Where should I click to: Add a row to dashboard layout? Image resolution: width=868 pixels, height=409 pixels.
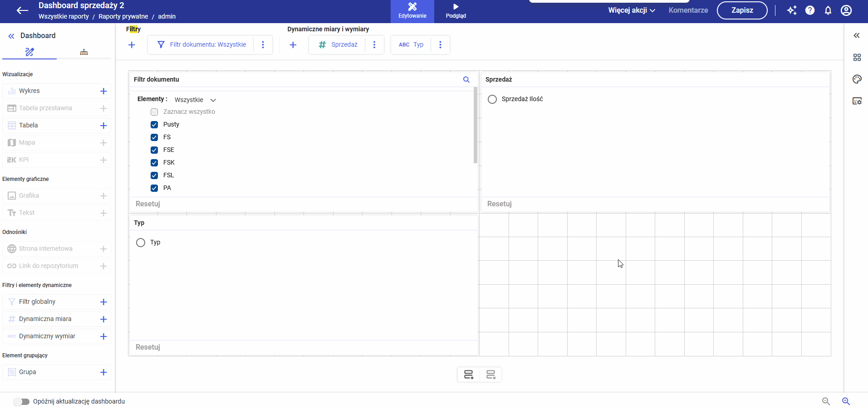(x=469, y=375)
